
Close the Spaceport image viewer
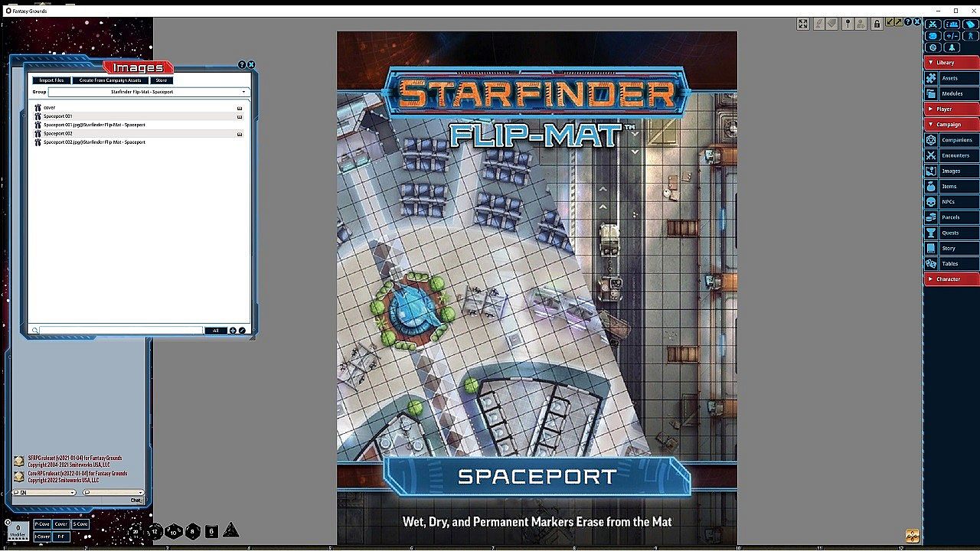click(x=916, y=23)
